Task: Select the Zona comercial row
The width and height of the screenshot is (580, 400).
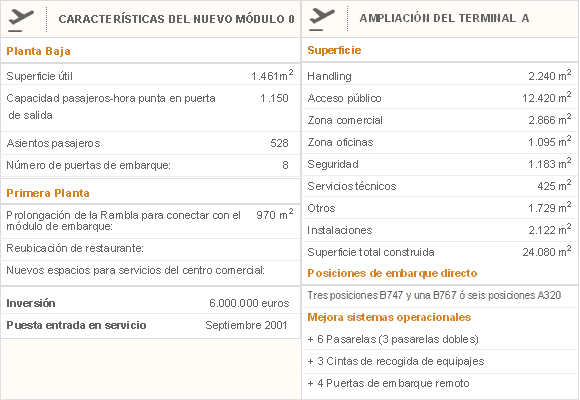Action: [440, 120]
